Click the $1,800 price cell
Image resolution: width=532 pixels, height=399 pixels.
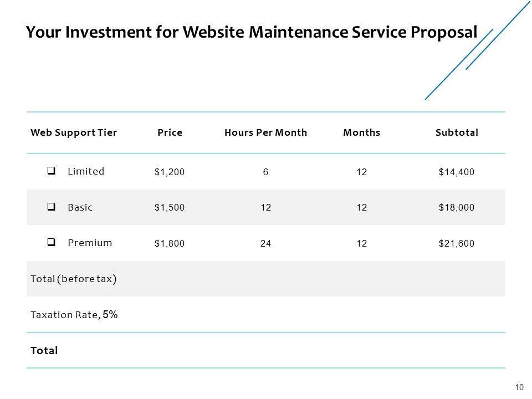point(170,243)
